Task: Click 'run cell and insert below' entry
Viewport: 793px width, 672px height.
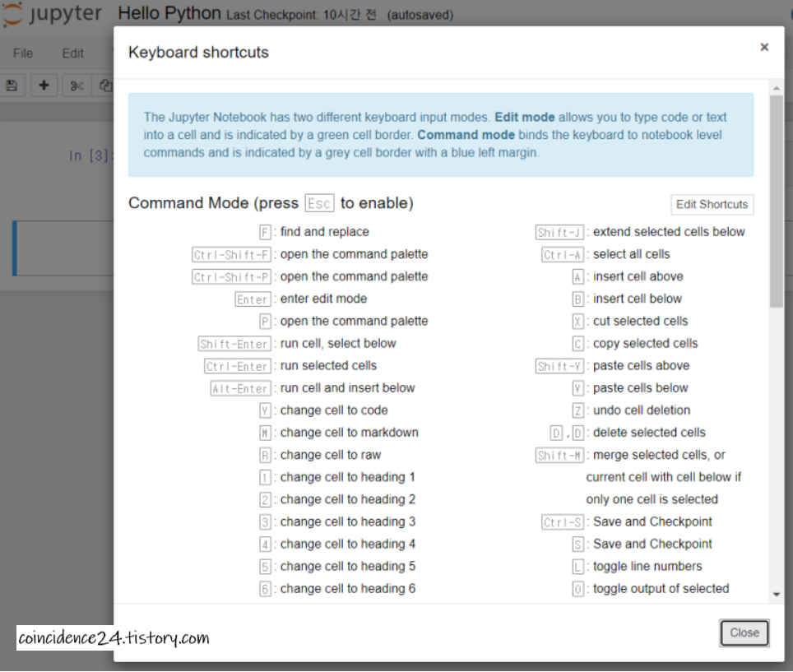Action: (x=347, y=388)
